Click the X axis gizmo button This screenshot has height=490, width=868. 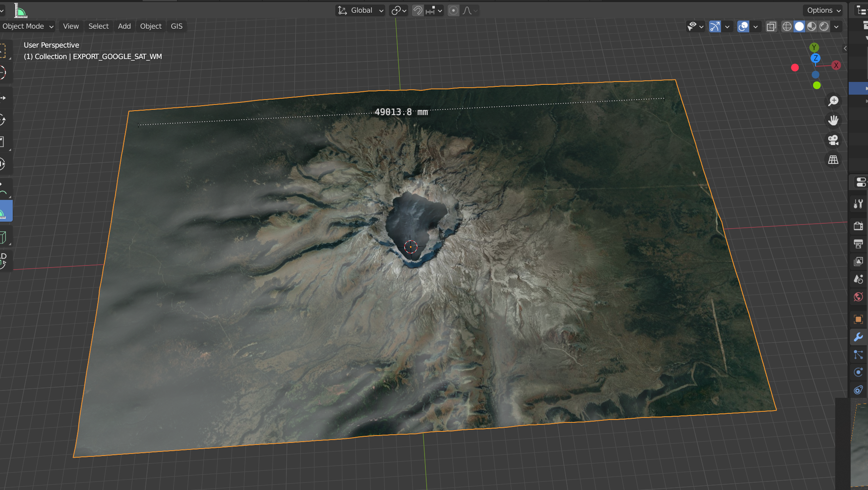coord(836,66)
